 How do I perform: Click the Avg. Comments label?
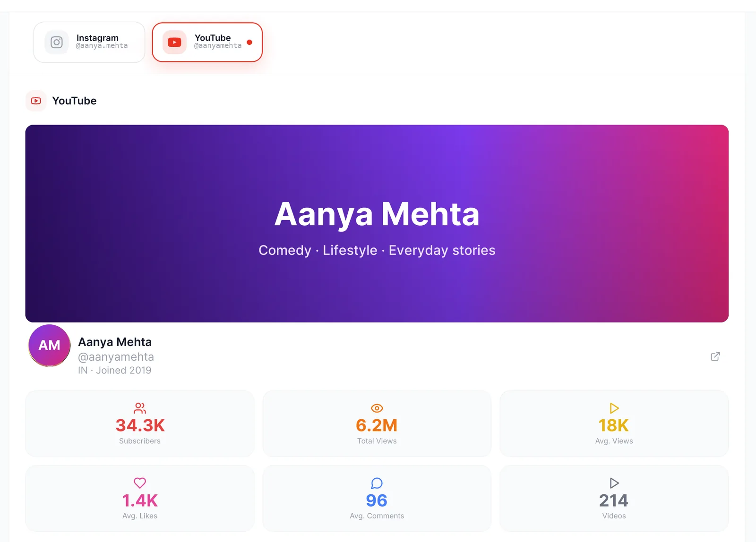click(377, 516)
